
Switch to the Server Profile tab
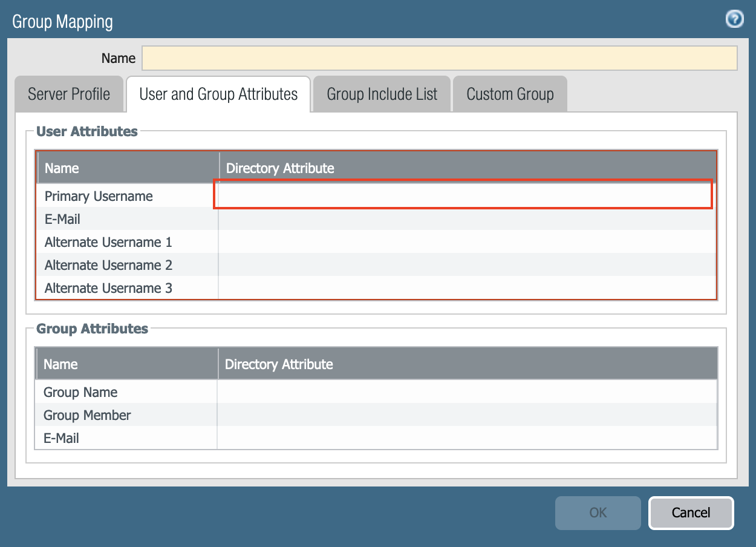click(68, 94)
